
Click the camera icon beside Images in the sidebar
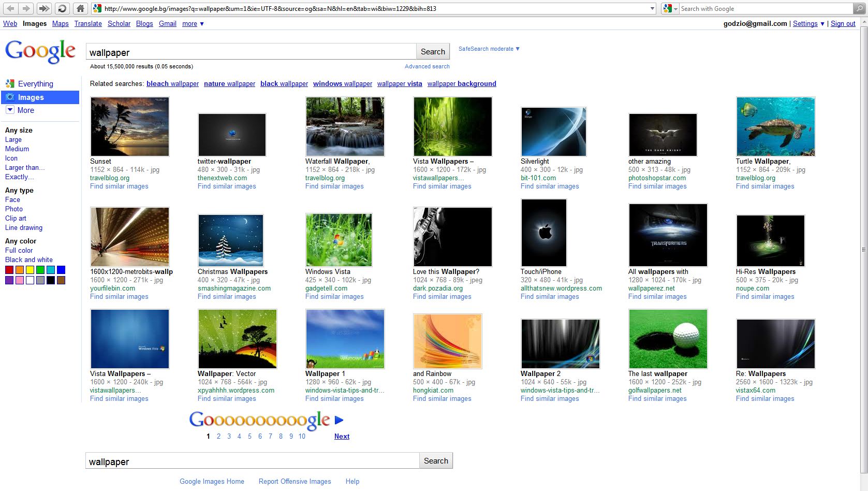point(10,97)
